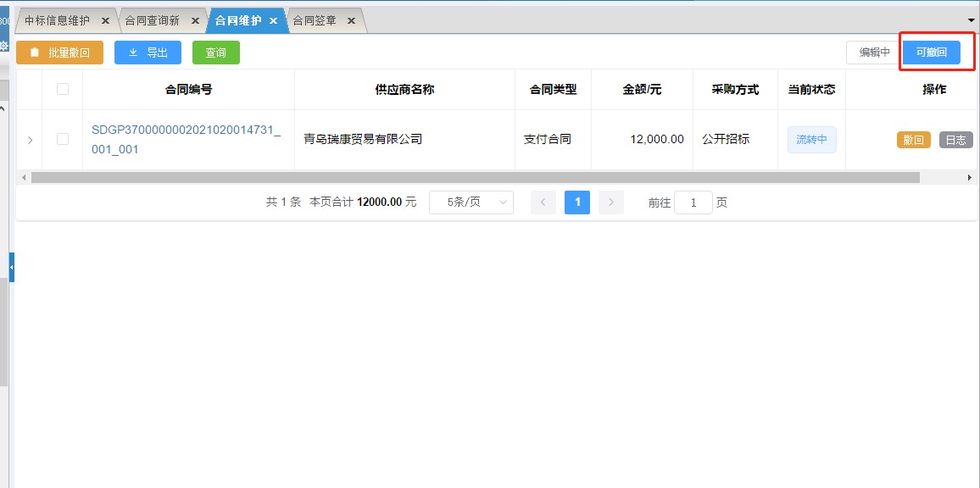Close the 合同查询新 tab
The height and width of the screenshot is (488, 980).
point(195,20)
